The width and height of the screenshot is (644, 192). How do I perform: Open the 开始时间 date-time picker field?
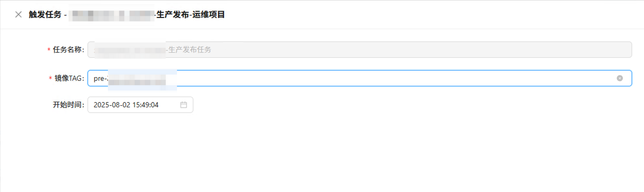pos(140,105)
